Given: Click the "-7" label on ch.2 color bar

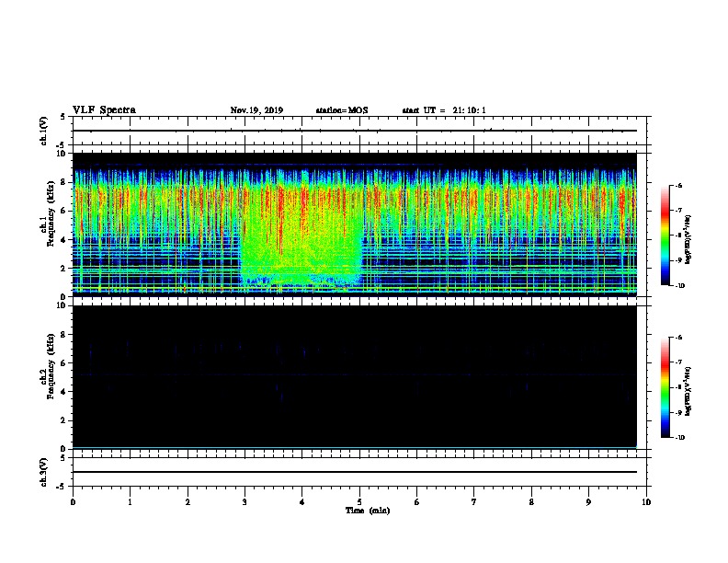Looking at the screenshot, I should tap(678, 362).
